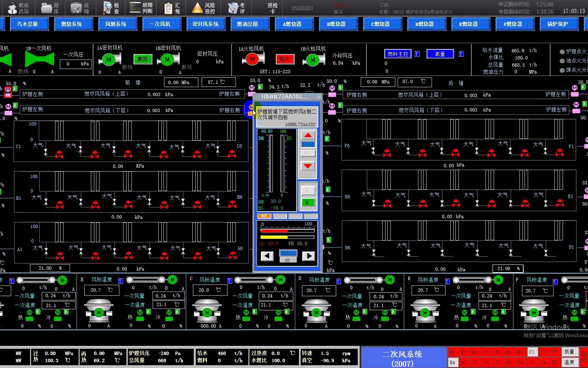This screenshot has width=588, height=368.
Task: Click mill C motor icon
Action: click(207, 312)
